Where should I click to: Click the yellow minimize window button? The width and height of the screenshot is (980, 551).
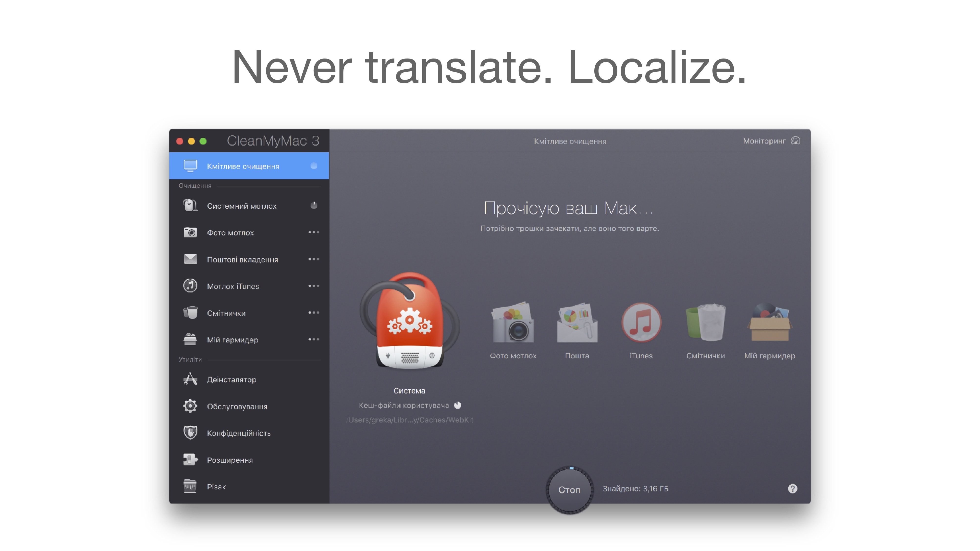[191, 141]
